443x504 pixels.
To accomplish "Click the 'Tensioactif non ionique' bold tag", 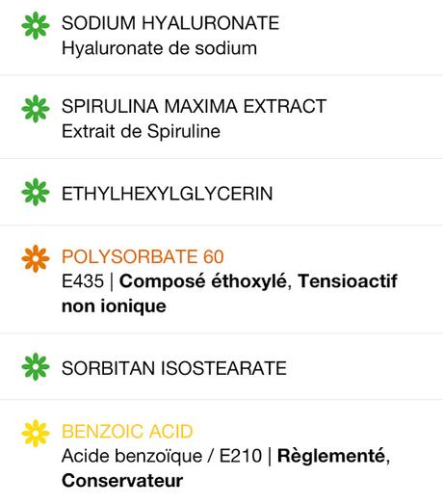I will coord(229,294).
